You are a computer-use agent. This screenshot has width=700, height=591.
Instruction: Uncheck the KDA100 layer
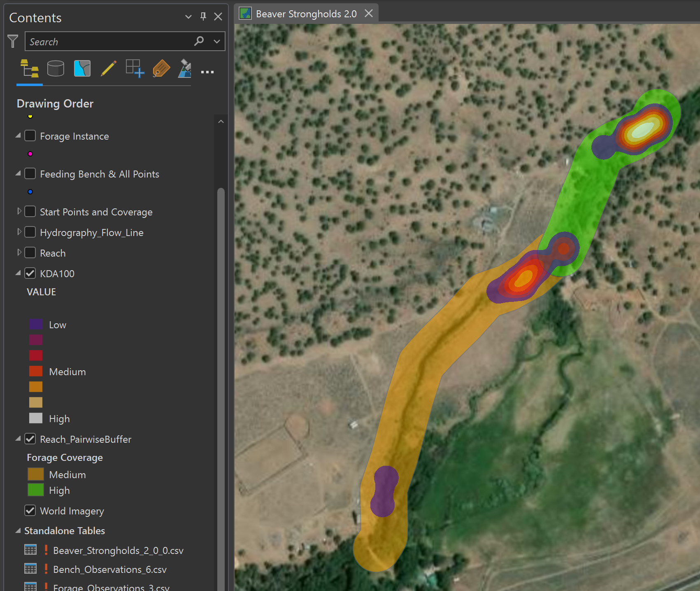[x=30, y=273]
